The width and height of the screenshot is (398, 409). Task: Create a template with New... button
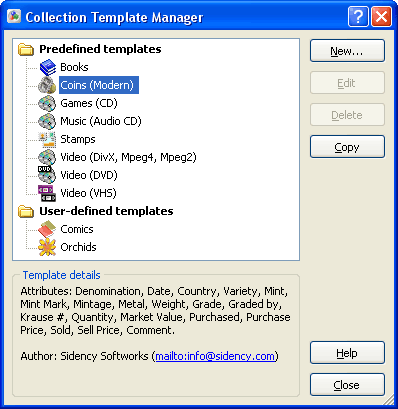click(x=347, y=51)
